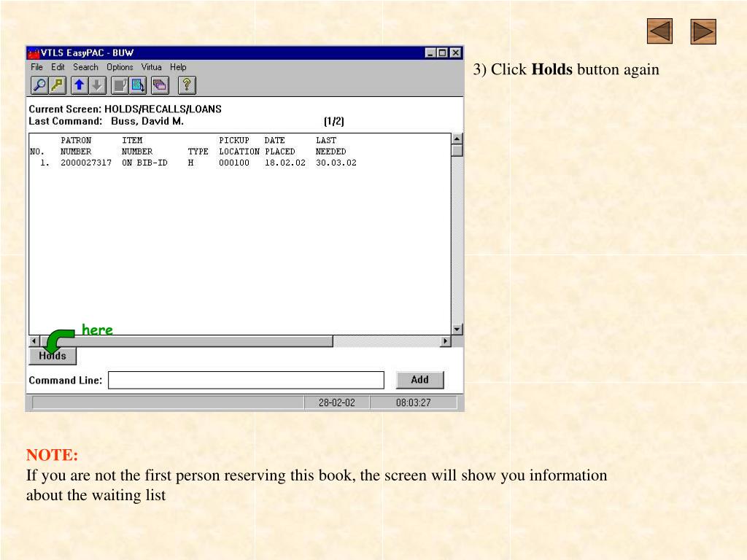Click the ON BIB-ID item number cell
Screen dimensions: 747x560
coord(144,163)
